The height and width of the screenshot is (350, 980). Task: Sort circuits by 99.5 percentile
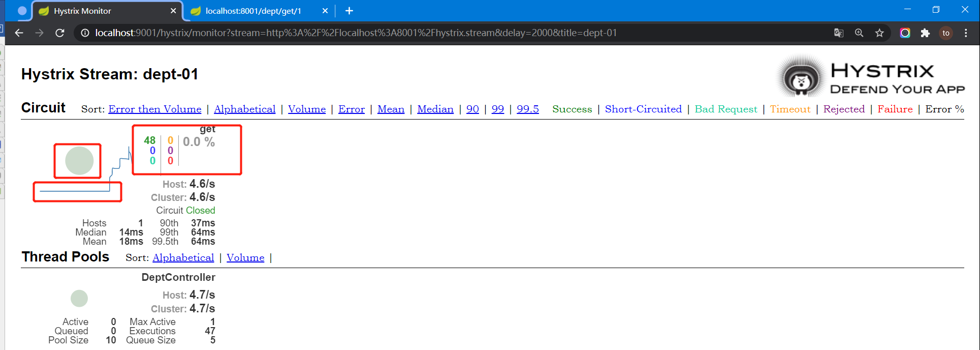528,109
